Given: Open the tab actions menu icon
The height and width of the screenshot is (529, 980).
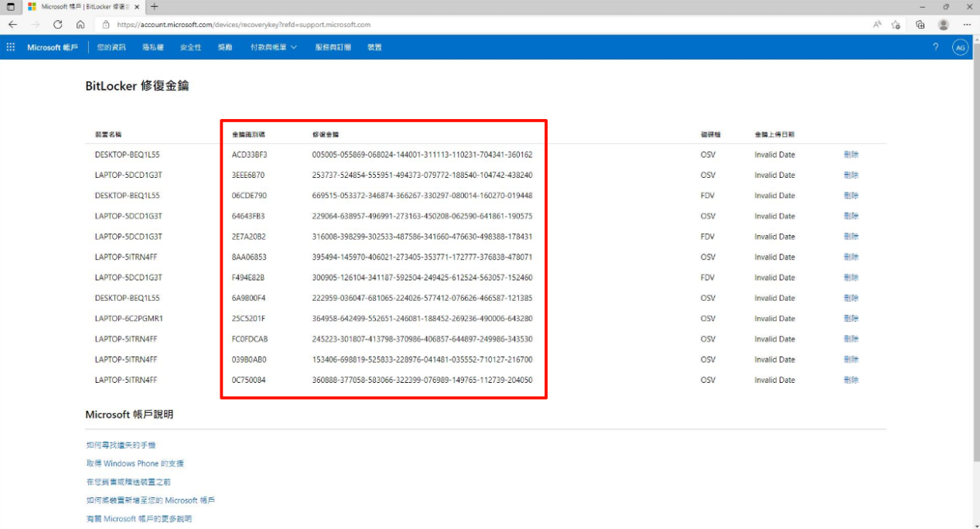Looking at the screenshot, I should pos(11,6).
